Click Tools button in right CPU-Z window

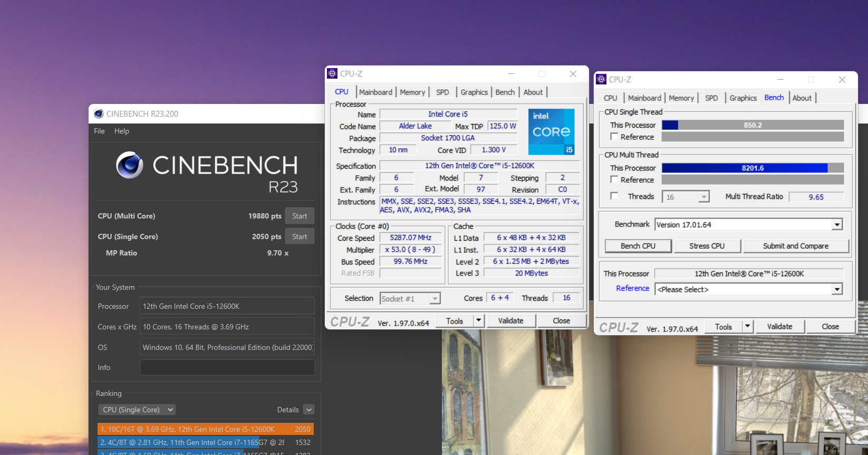[724, 326]
